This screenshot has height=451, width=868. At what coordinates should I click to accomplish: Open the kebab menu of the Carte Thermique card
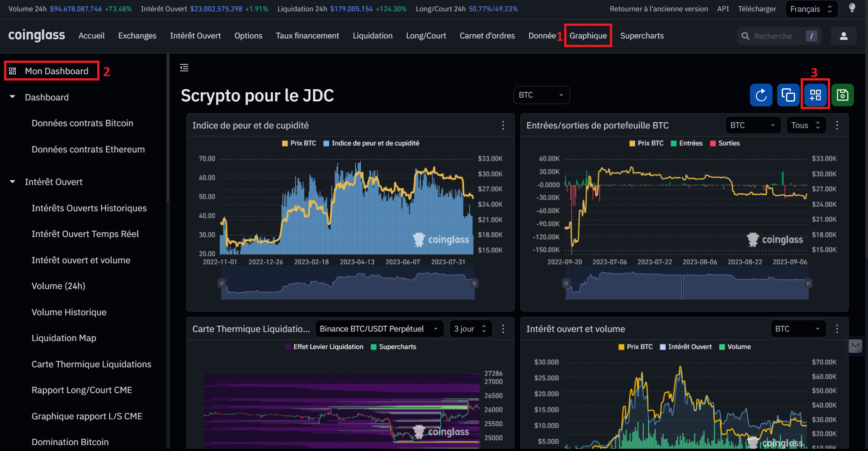[x=503, y=329]
